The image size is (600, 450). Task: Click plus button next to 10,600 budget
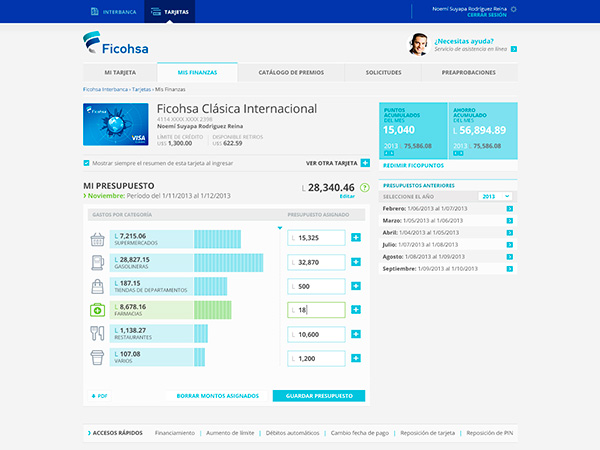tap(356, 334)
